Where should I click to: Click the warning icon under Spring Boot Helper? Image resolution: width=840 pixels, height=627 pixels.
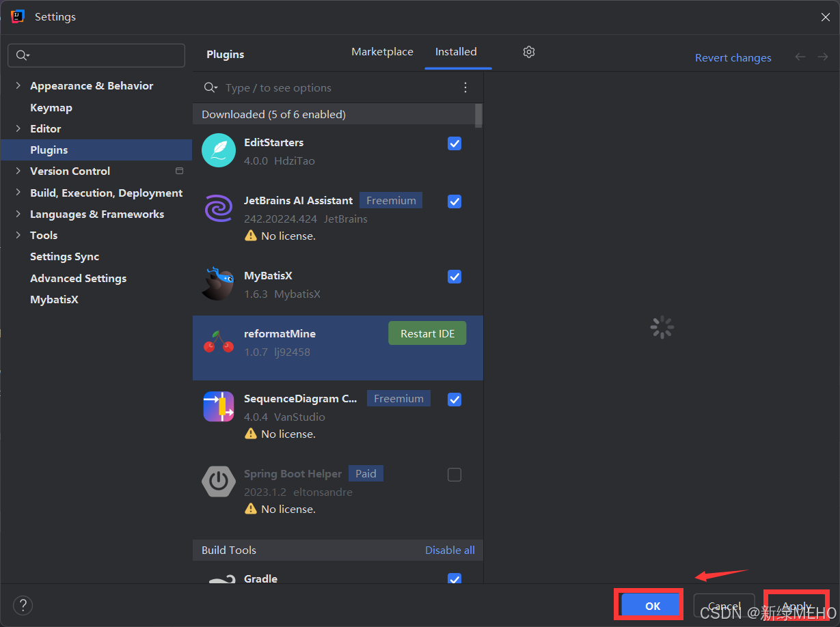tap(251, 509)
